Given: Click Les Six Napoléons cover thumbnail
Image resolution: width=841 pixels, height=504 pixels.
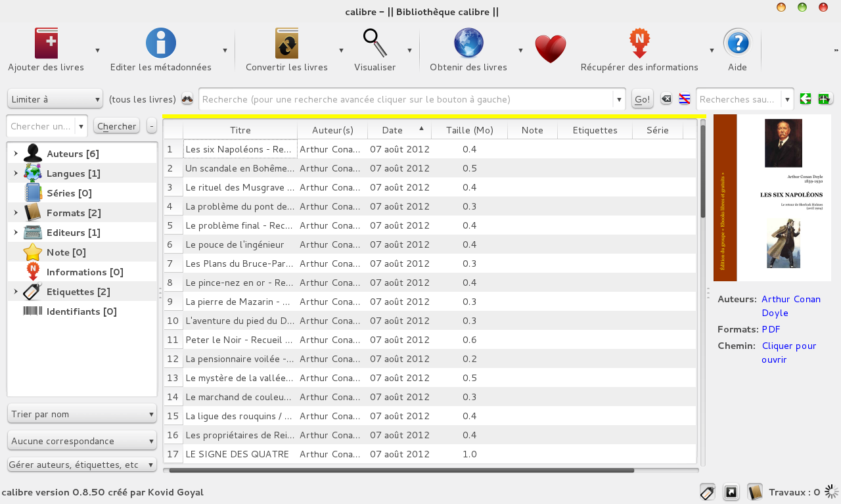Looking at the screenshot, I should click(x=772, y=198).
